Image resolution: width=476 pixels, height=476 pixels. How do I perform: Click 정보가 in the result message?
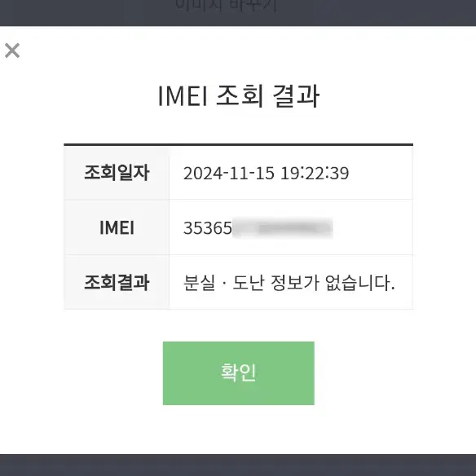pos(295,283)
